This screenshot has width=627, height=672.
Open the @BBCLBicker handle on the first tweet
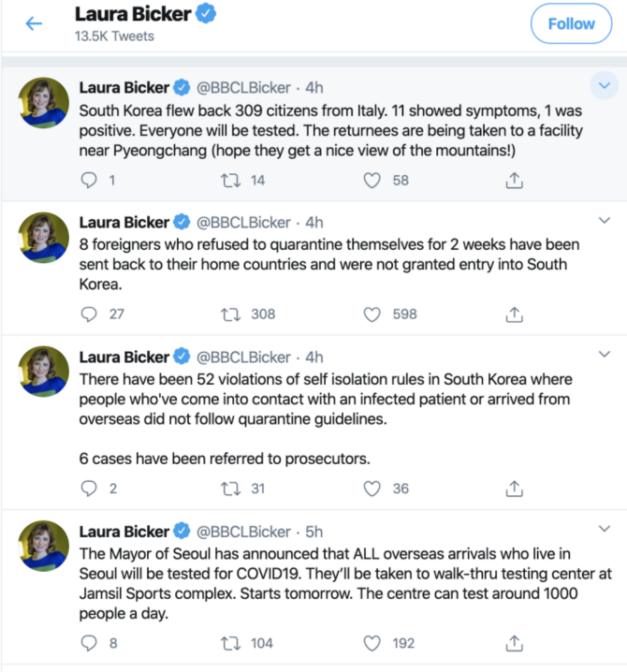242,88
